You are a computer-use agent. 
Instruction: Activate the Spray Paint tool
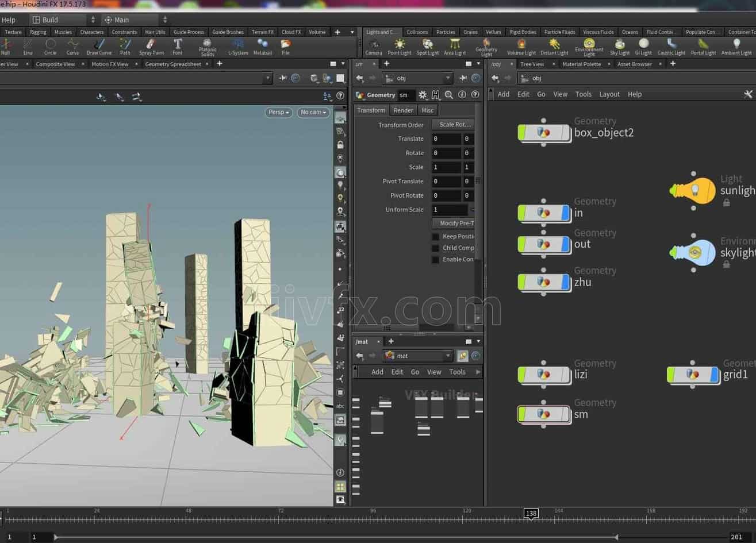151,47
